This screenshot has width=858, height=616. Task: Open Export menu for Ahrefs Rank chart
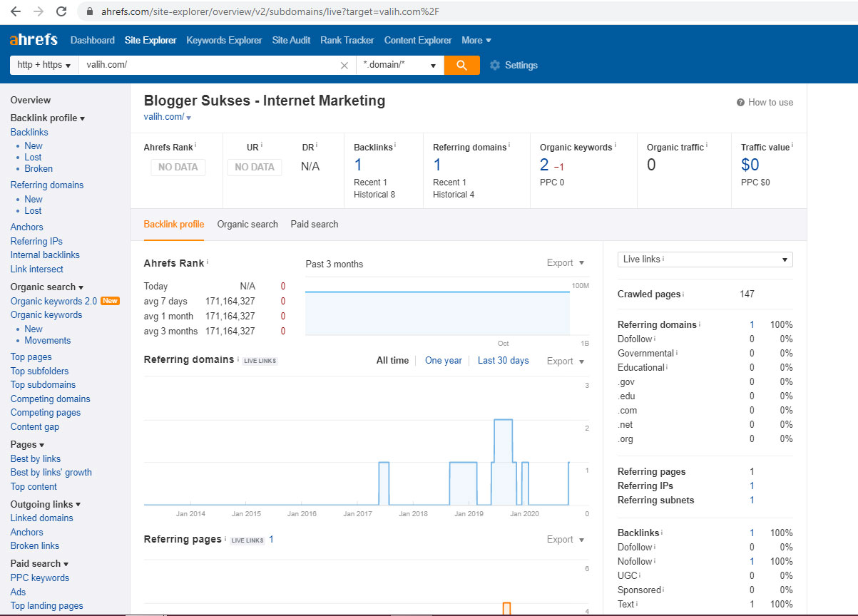click(x=566, y=263)
